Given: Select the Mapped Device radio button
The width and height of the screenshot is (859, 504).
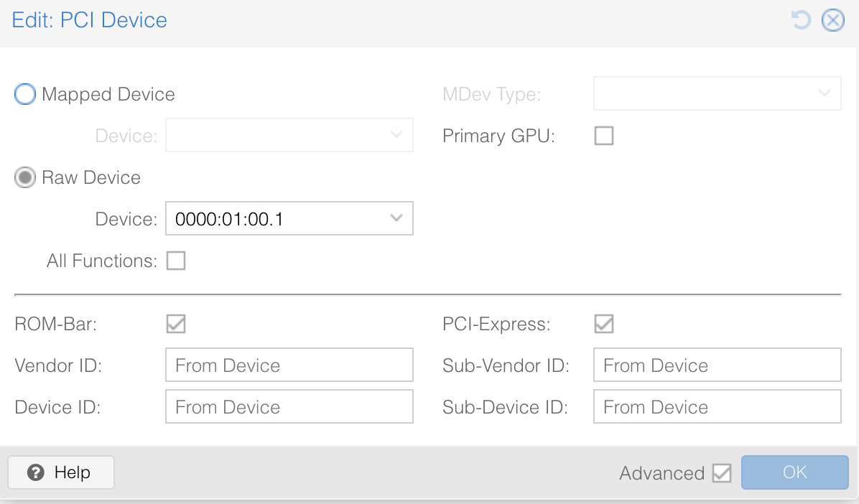Looking at the screenshot, I should [x=25, y=94].
